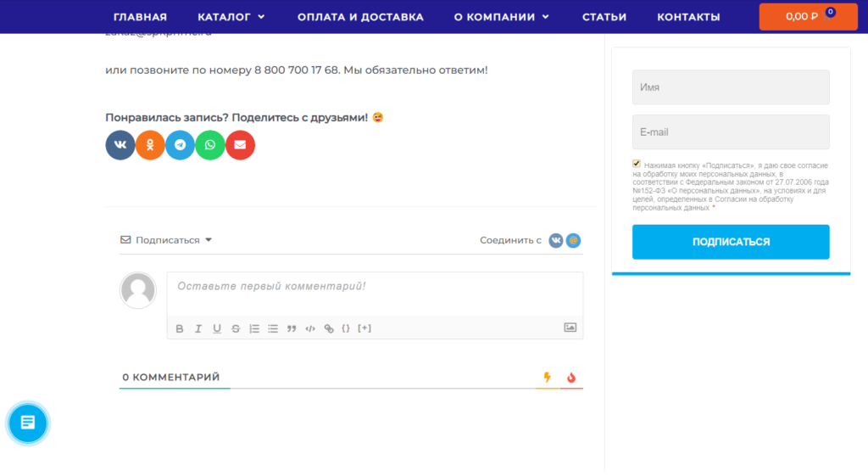Insert a blockquote in the comment
Viewport: 868px width, 476px height.
(x=292, y=328)
